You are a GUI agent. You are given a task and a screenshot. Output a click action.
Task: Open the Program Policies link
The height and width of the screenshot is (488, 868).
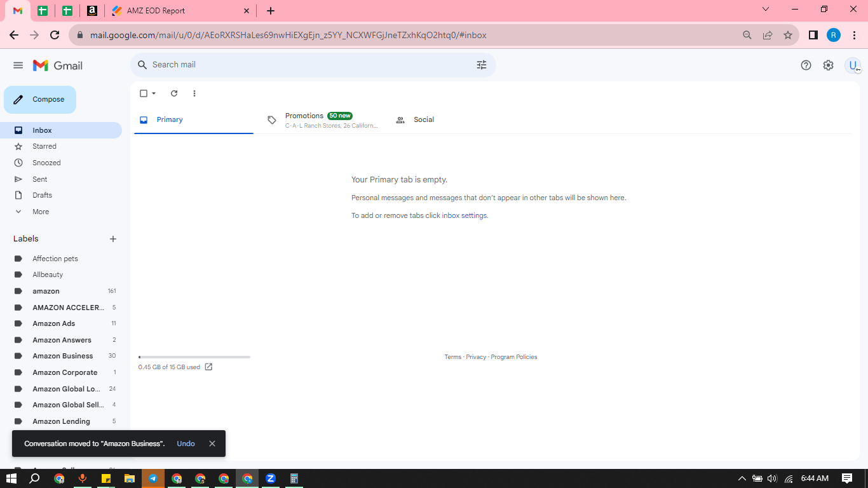click(x=514, y=357)
